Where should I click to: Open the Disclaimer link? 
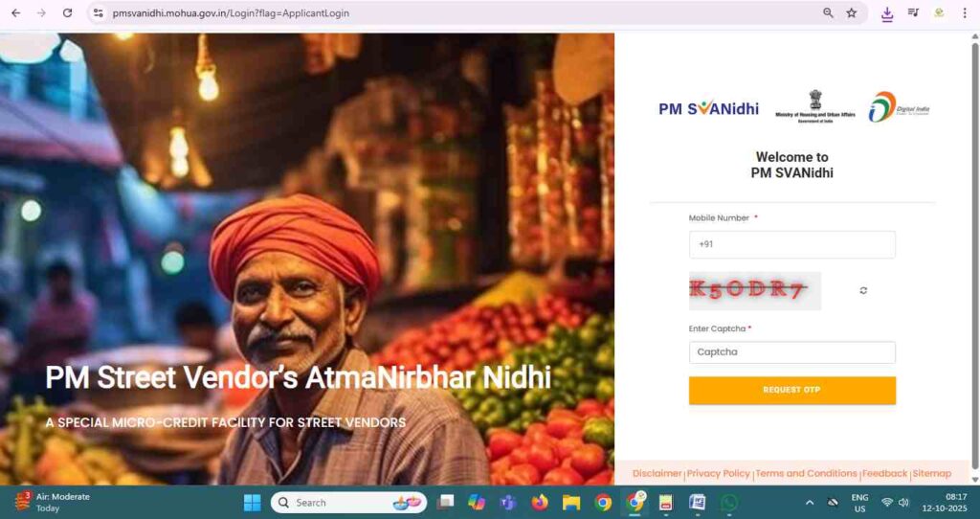[657, 473]
